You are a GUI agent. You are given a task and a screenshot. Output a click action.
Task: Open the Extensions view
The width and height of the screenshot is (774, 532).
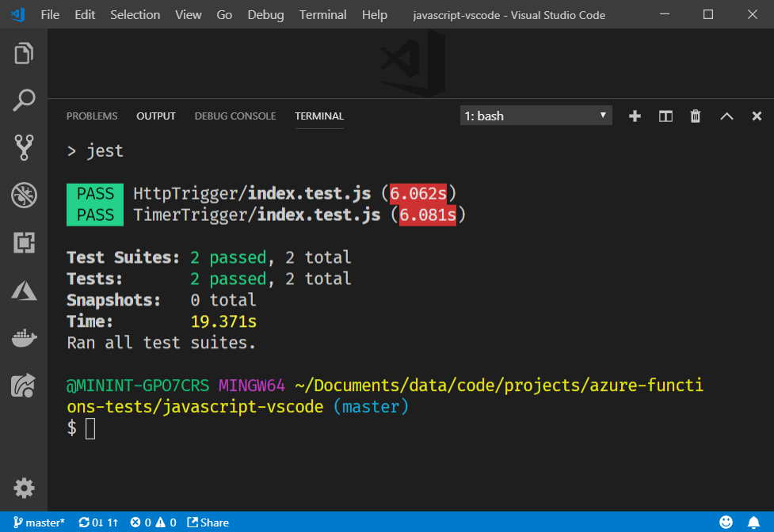click(x=24, y=242)
